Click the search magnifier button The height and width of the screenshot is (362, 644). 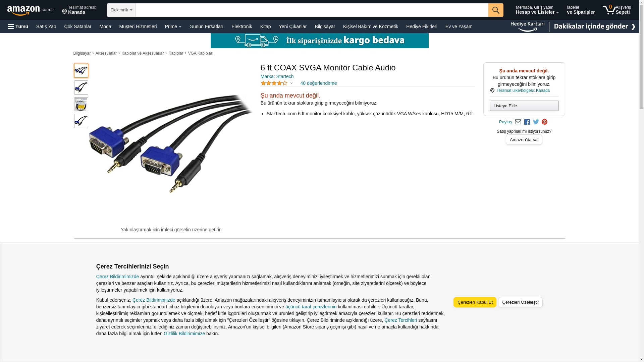coord(496,10)
